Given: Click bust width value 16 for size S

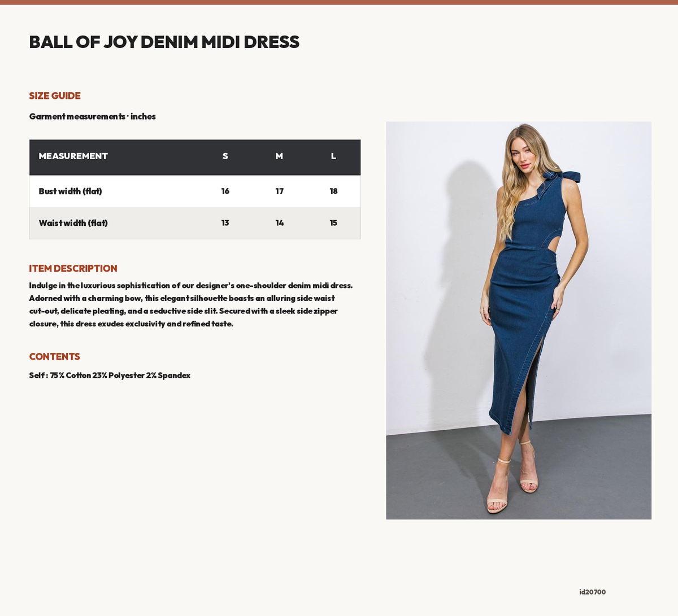Looking at the screenshot, I should click(225, 191).
